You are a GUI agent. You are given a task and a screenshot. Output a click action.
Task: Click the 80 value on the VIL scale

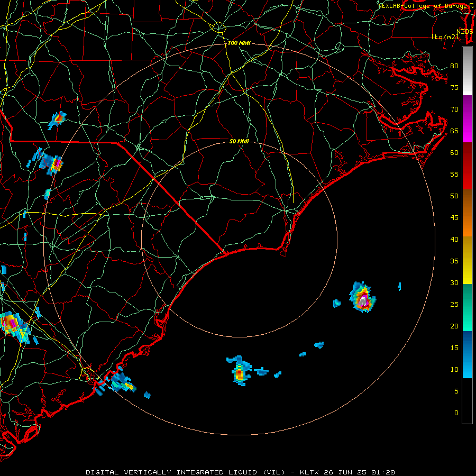(454, 66)
